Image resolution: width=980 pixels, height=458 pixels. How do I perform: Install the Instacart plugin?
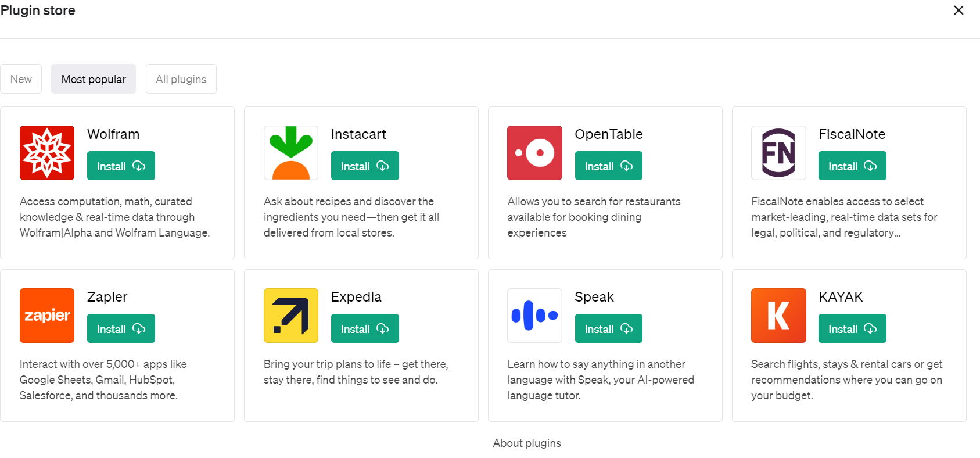click(x=365, y=166)
